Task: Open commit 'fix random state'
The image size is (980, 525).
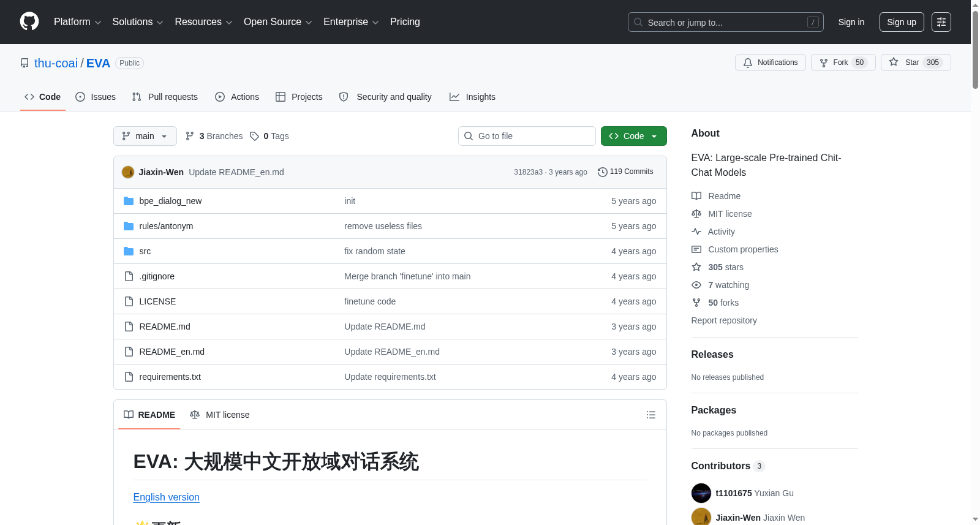Action: (x=375, y=251)
